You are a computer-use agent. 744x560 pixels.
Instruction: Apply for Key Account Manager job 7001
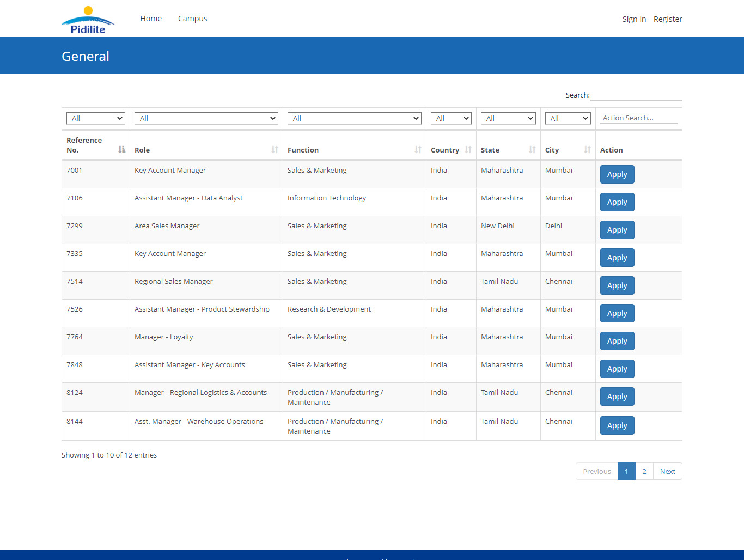pyautogui.click(x=617, y=174)
